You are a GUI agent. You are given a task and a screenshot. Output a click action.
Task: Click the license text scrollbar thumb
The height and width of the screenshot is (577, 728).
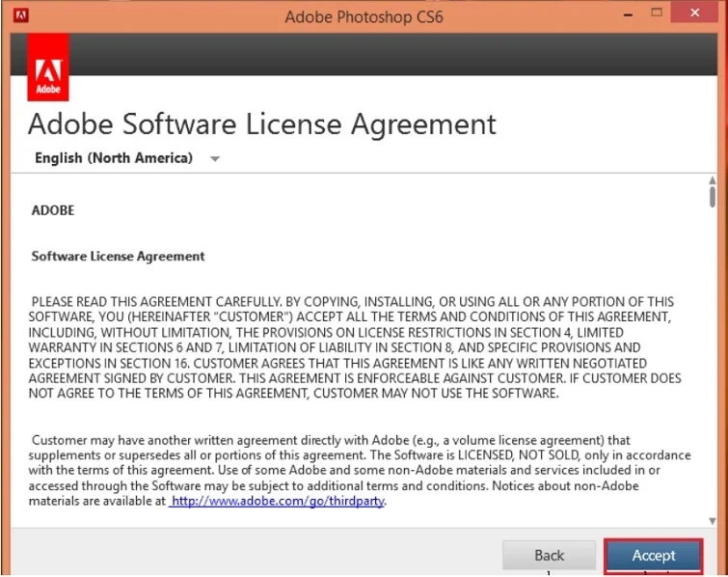point(712,197)
